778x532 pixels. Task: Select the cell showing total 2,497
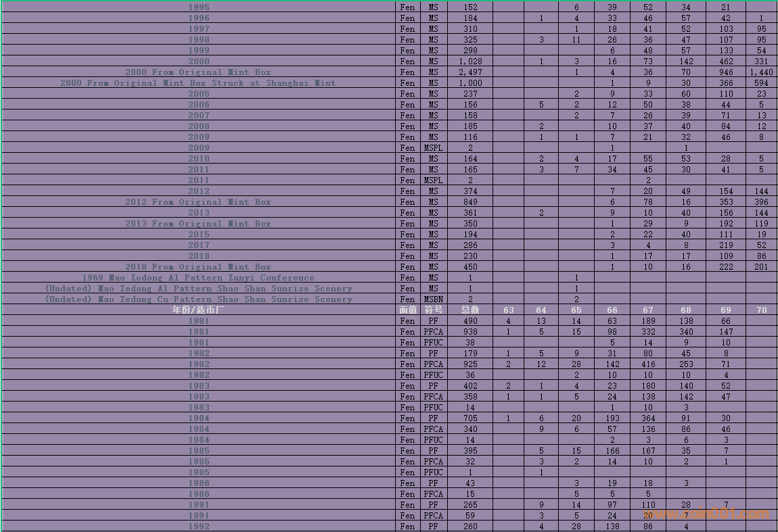(470, 72)
